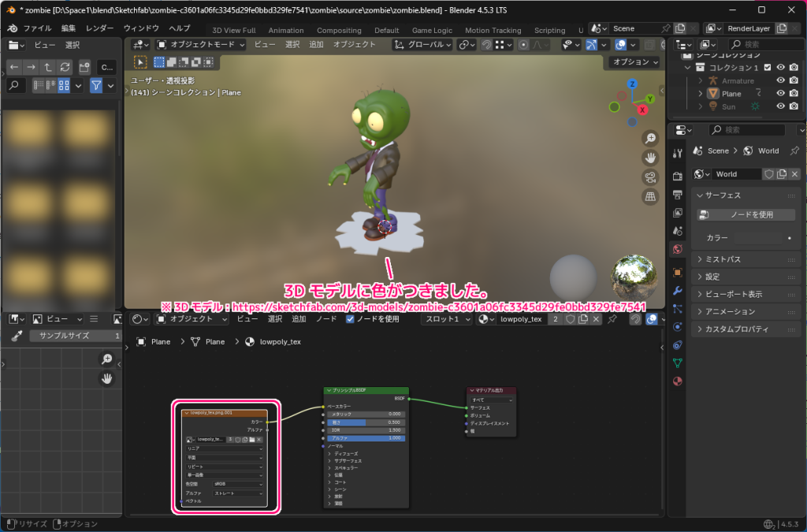Hide the Armature in the outliner
The height and width of the screenshot is (532, 807).
781,80
